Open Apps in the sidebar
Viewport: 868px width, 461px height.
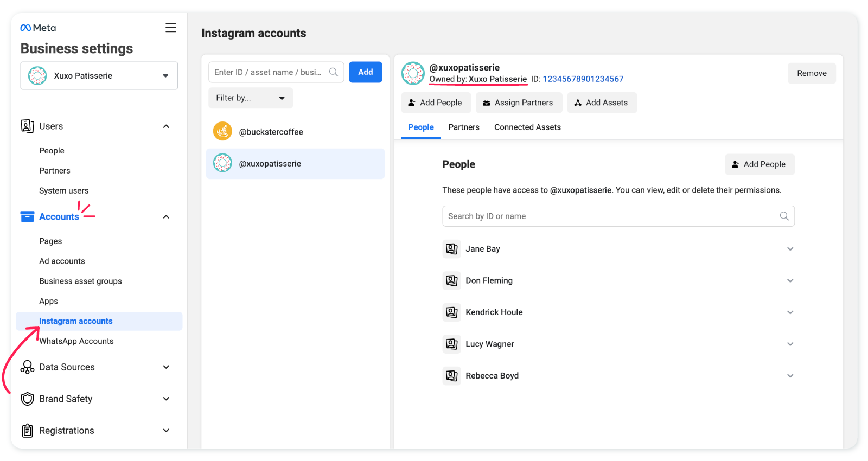pyautogui.click(x=48, y=302)
